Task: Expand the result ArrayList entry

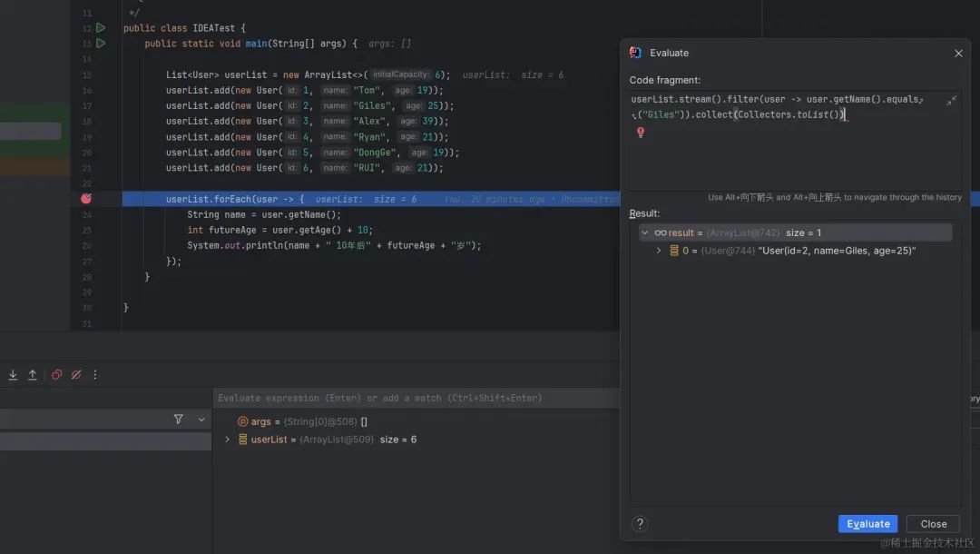Action: coord(644,232)
